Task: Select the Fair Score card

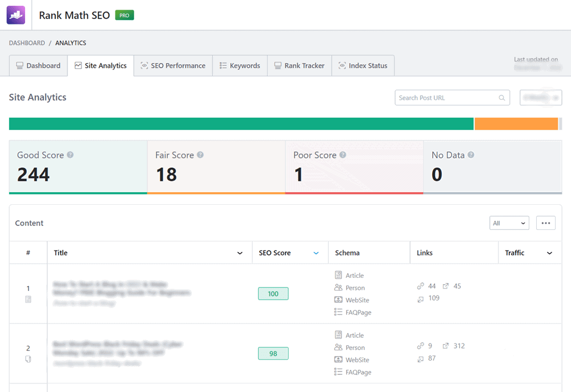Action: tap(216, 167)
